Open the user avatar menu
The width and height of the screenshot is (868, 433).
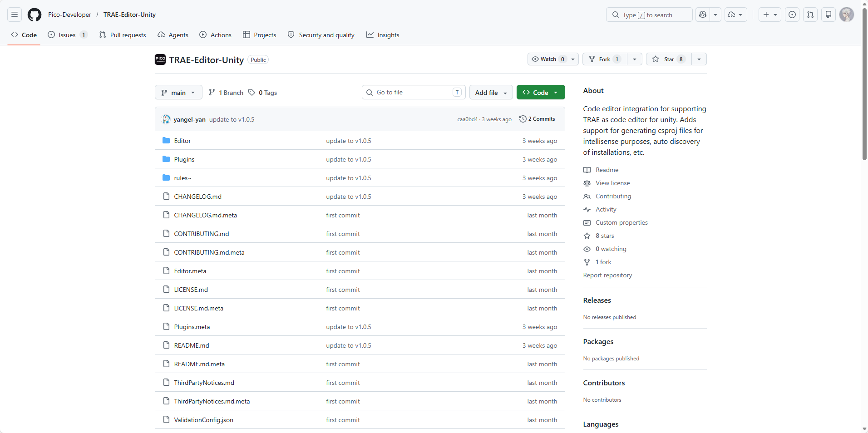coord(847,15)
